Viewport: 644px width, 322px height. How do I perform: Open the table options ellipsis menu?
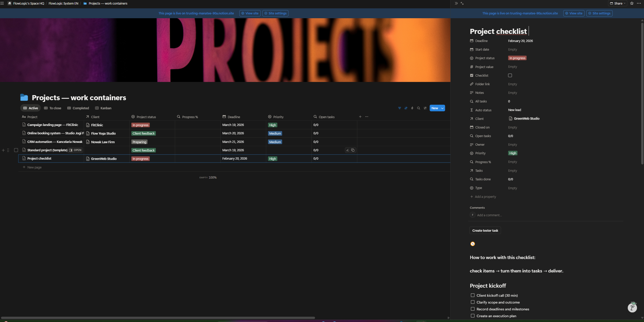pyautogui.click(x=366, y=117)
